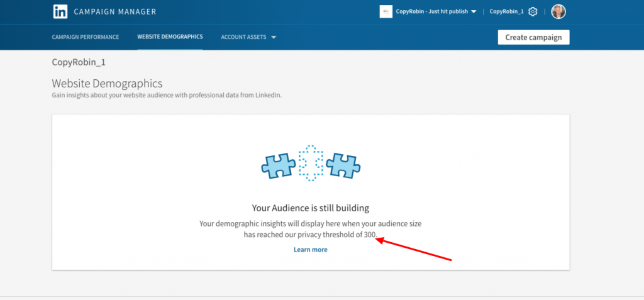Expand the CopyRobin - Just hit publish dropdown
This screenshot has height=300, width=644.
point(474,12)
